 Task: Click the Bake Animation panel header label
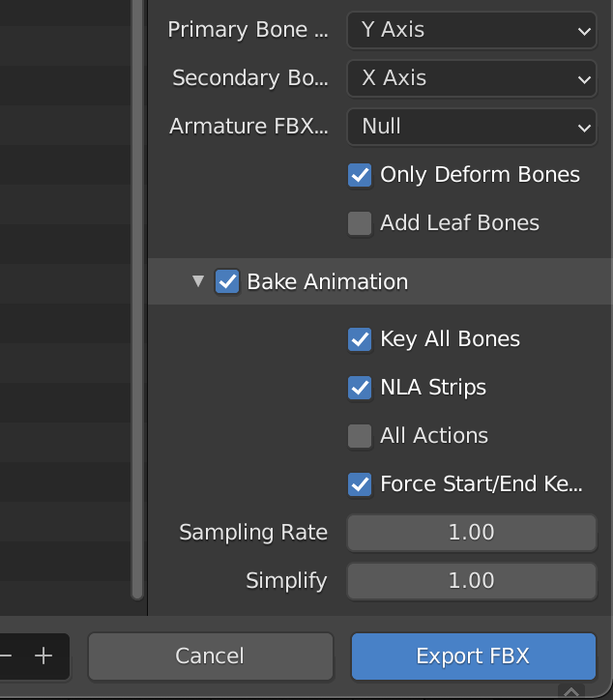coord(327,281)
